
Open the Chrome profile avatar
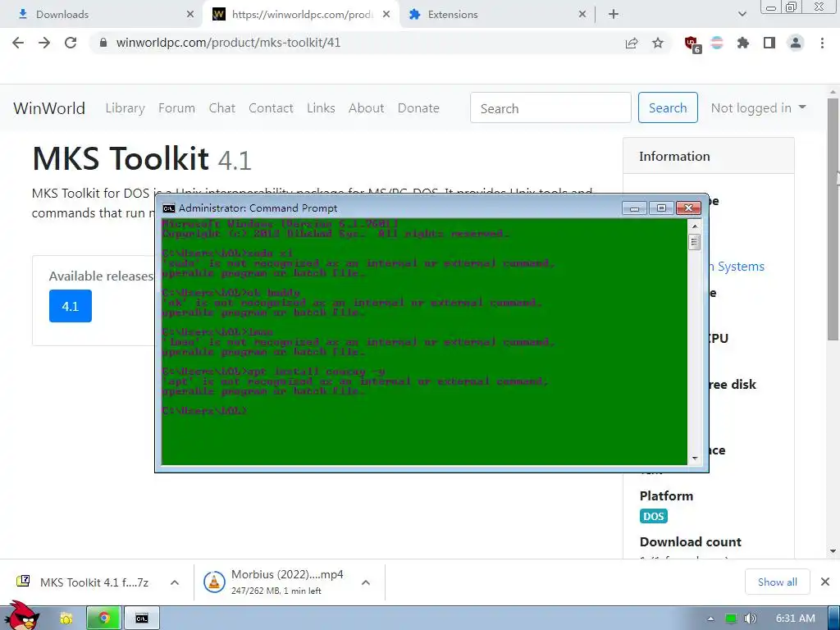click(796, 43)
